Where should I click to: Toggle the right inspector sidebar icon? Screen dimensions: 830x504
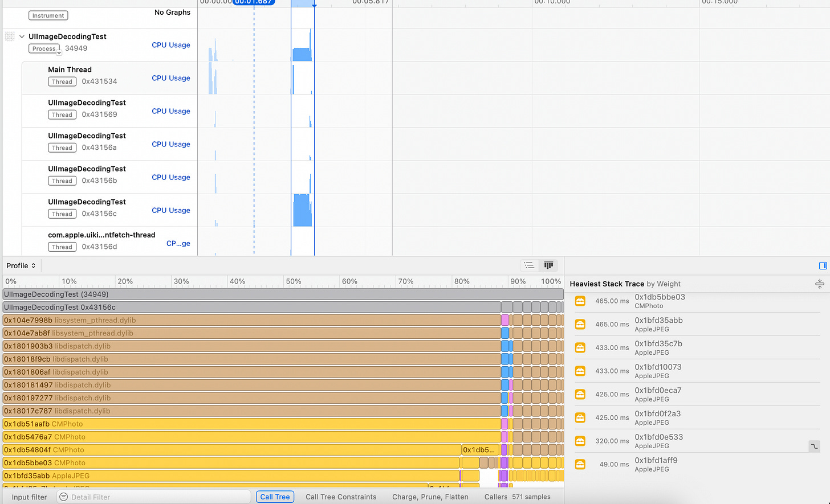[823, 265]
